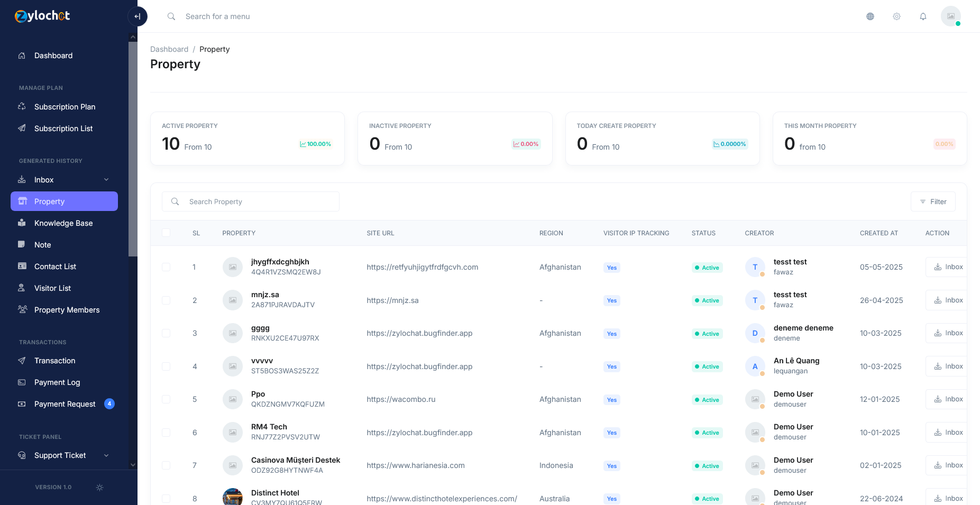Select Property in the sidebar

(64, 201)
